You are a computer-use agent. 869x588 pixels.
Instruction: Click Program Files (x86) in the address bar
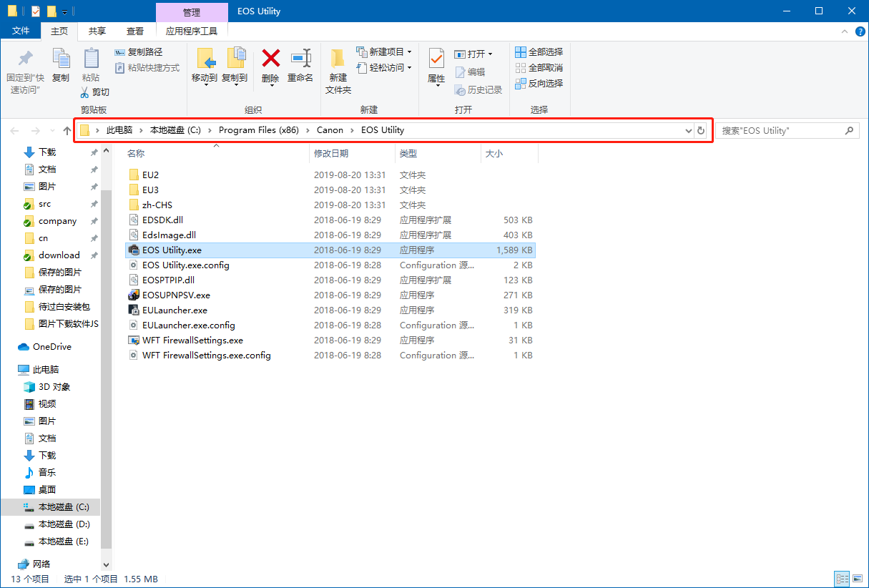click(259, 130)
